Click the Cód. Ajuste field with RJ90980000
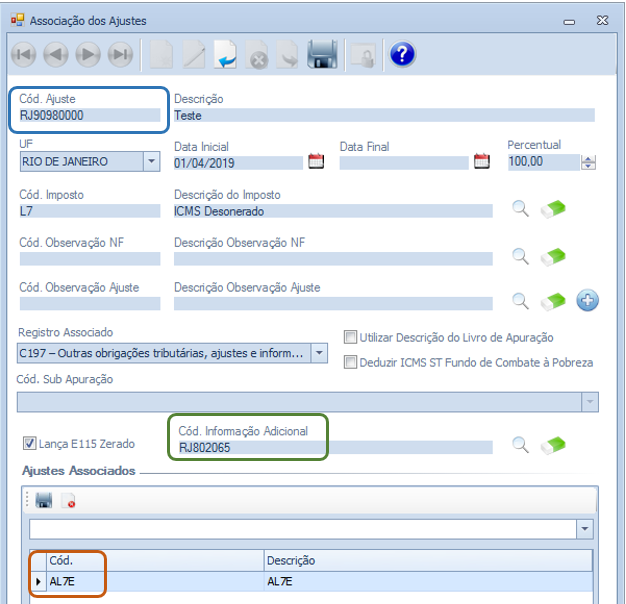 (x=88, y=115)
